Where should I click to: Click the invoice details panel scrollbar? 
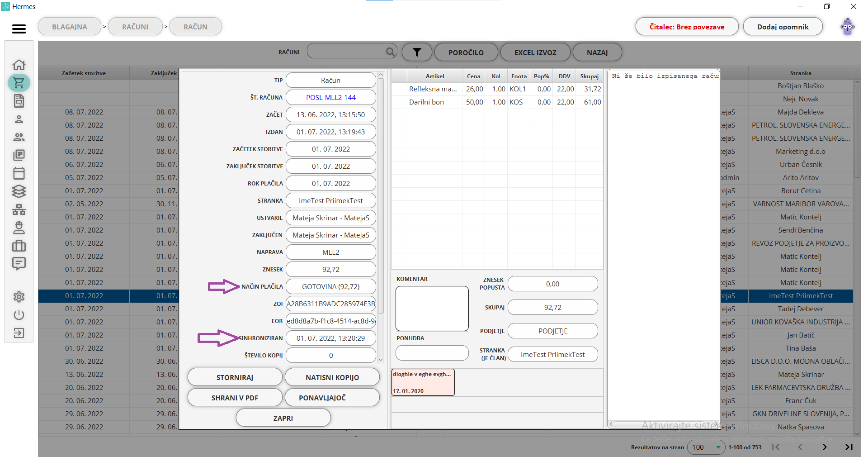pyautogui.click(x=381, y=195)
